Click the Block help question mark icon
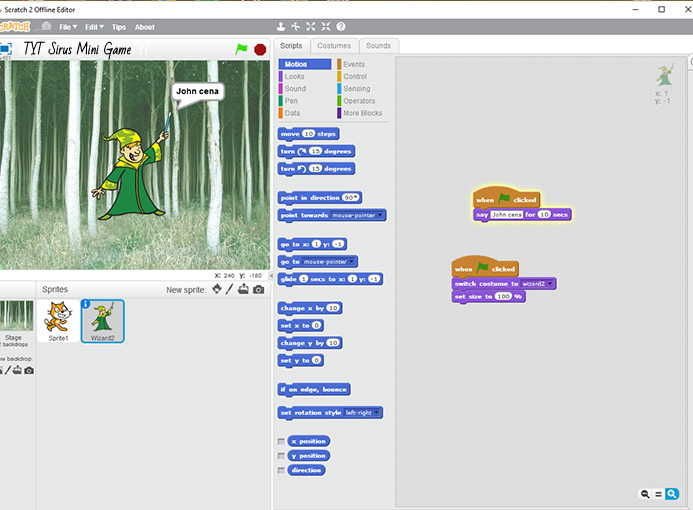Screen dimensions: 693x510 click(x=340, y=27)
